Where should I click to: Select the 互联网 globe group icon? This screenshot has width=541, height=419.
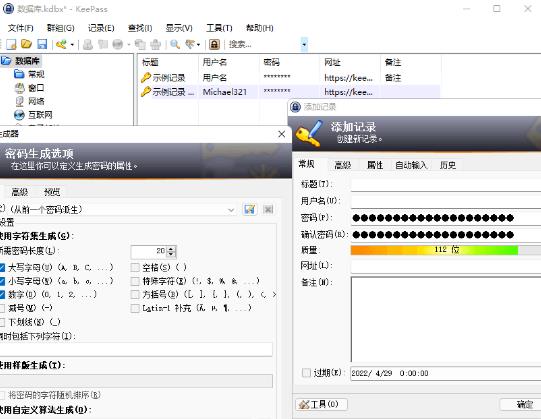19,115
